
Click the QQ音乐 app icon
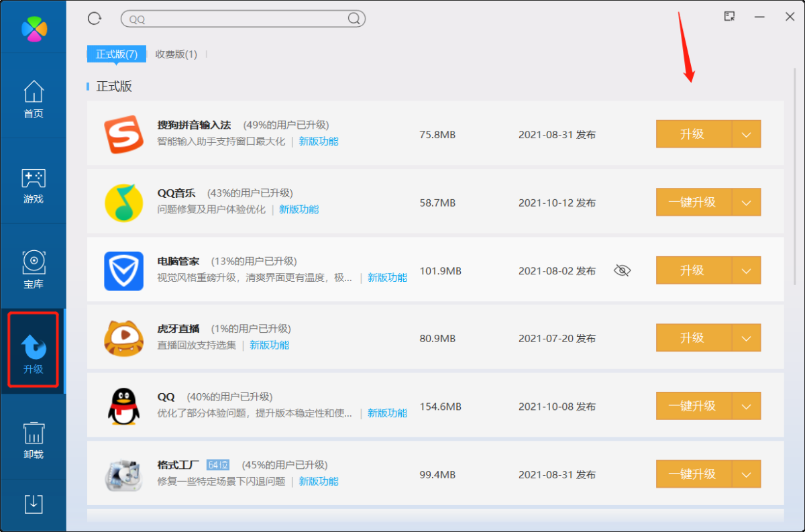coord(123,203)
